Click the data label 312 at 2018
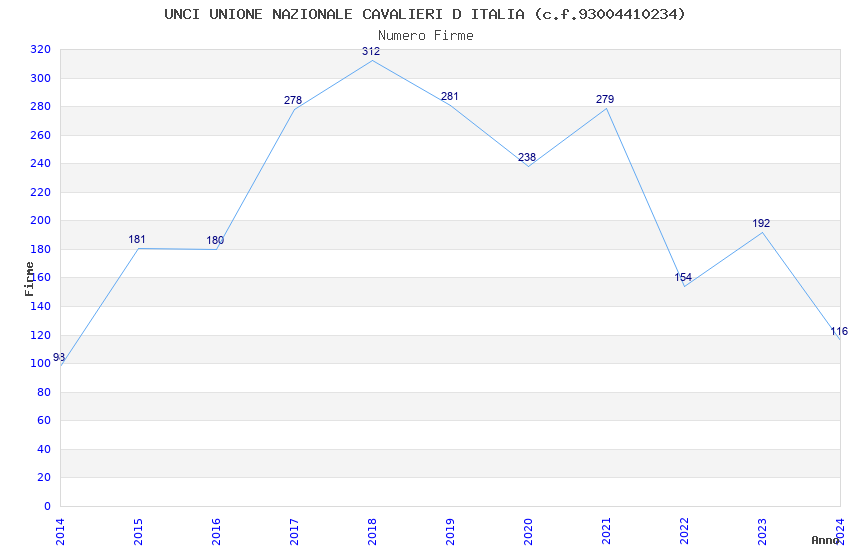The image size is (850, 550). pyautogui.click(x=371, y=51)
